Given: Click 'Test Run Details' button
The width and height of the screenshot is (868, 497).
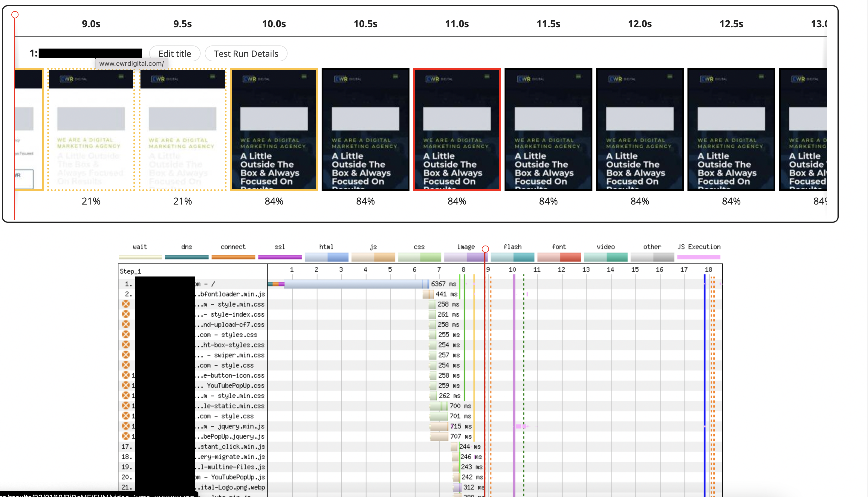Looking at the screenshot, I should click(x=246, y=53).
